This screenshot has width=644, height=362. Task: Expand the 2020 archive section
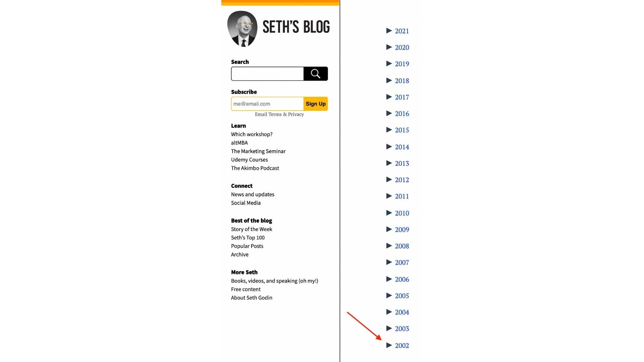(388, 47)
